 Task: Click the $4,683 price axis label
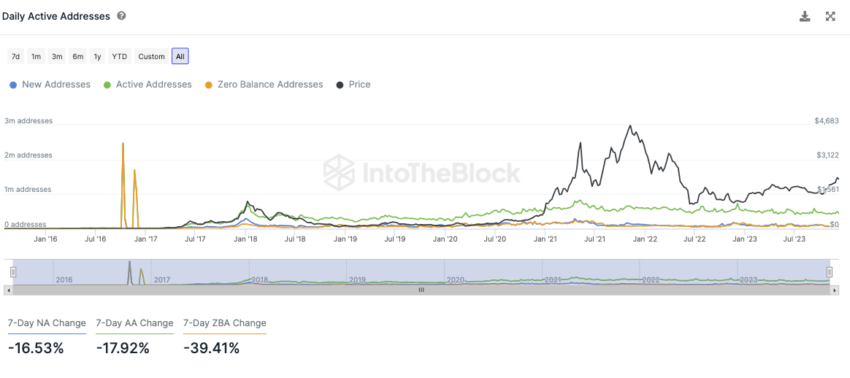point(827,121)
